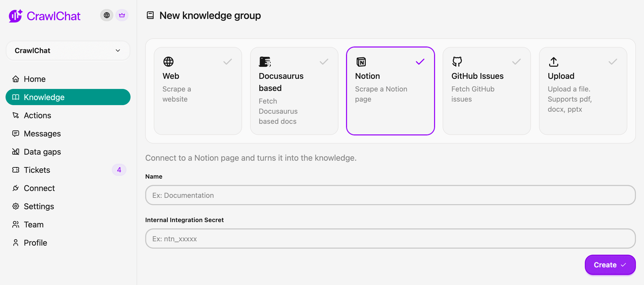Click the Team people icon
The width and height of the screenshot is (644, 285).
16,225
